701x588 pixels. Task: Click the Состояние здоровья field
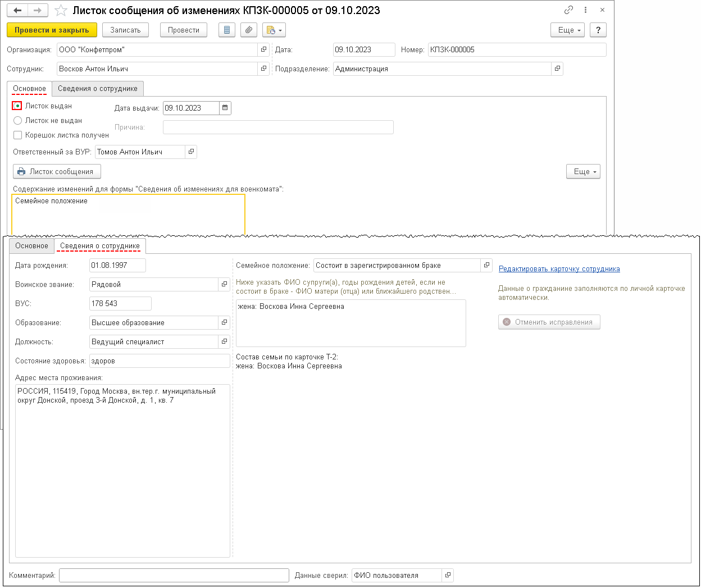[160, 361]
